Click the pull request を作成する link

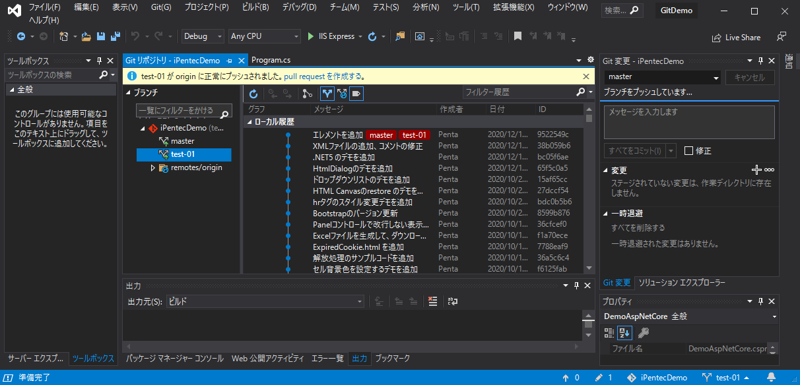point(324,76)
